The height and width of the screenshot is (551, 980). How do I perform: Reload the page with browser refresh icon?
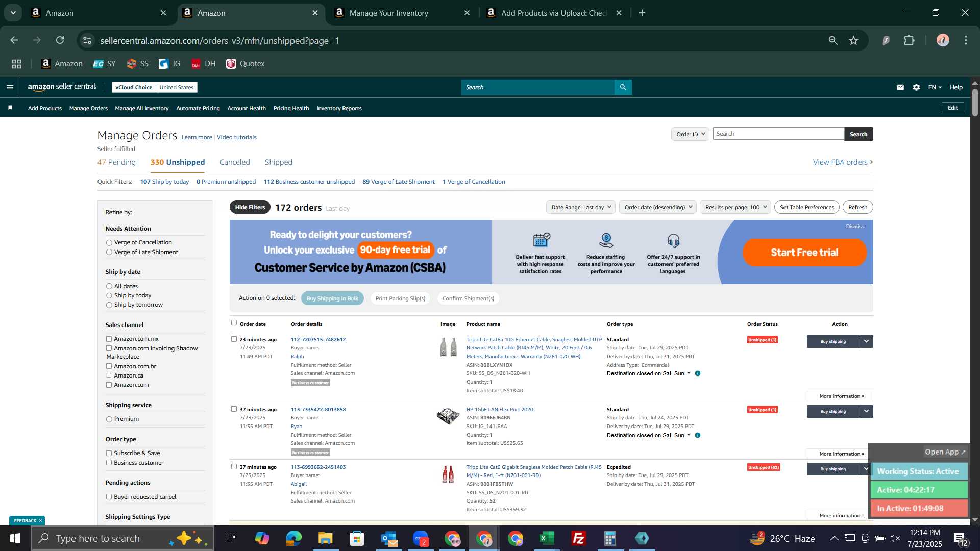click(x=60, y=40)
